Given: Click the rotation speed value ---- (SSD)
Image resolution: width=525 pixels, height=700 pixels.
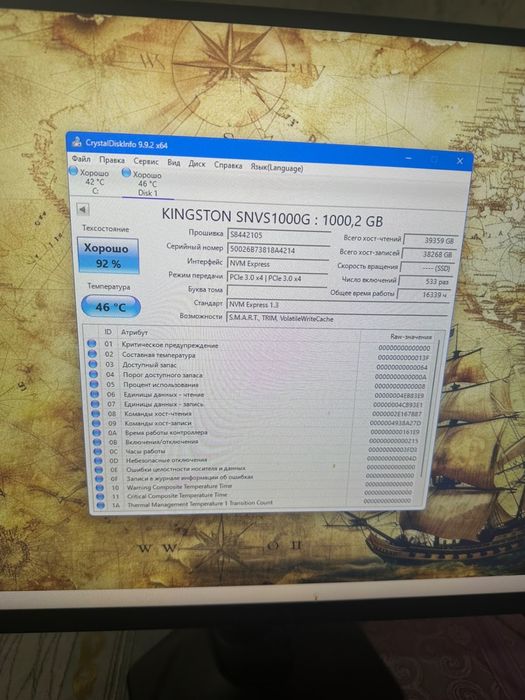Looking at the screenshot, I should pos(426,268).
